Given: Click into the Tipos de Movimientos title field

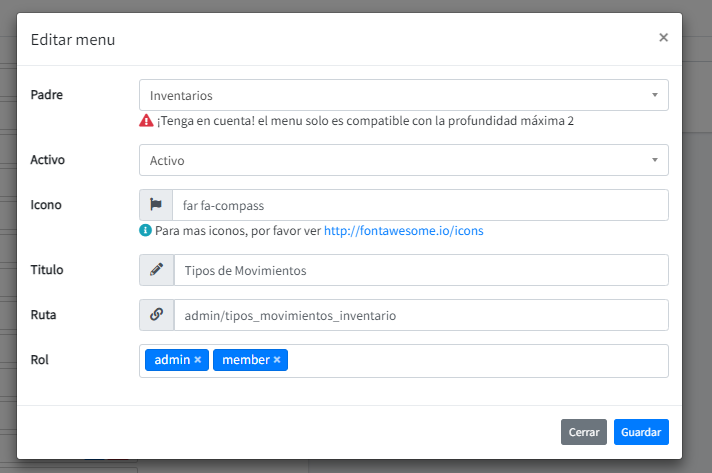Looking at the screenshot, I should coord(420,270).
